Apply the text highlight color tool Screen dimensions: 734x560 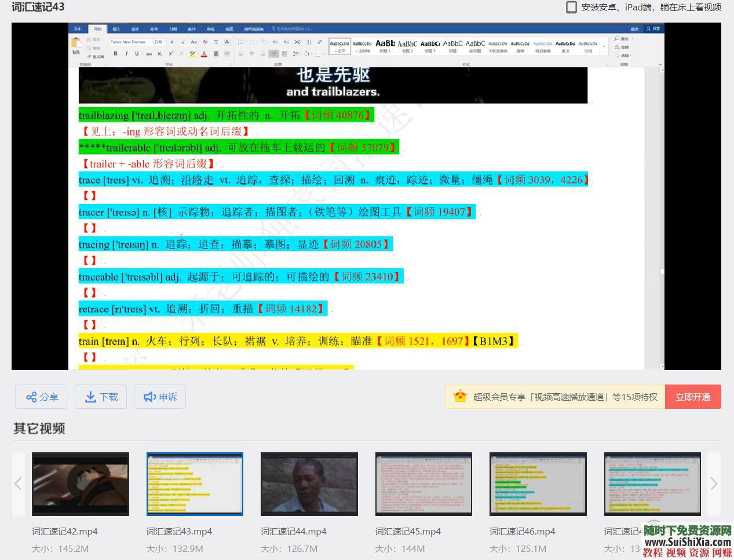tap(192, 54)
